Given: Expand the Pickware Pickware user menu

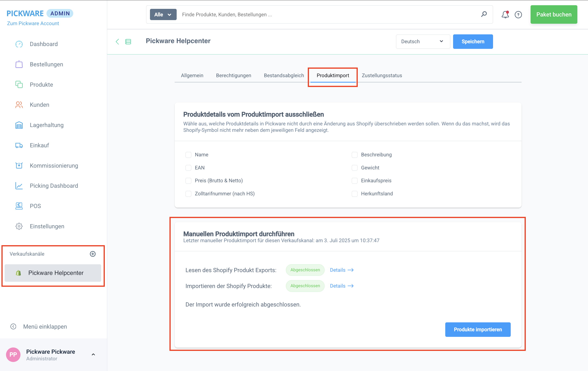Looking at the screenshot, I should coord(93,354).
